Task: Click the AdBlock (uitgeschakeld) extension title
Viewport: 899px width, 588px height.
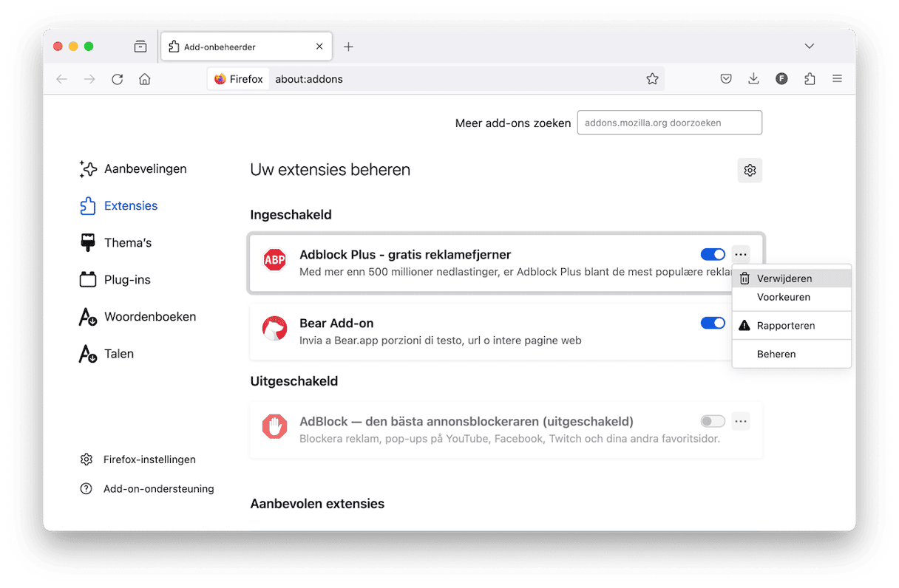Action: [x=467, y=422]
